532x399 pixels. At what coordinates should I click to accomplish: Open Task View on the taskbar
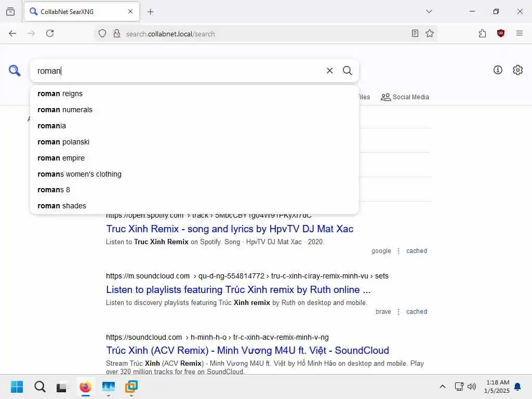[x=62, y=387]
